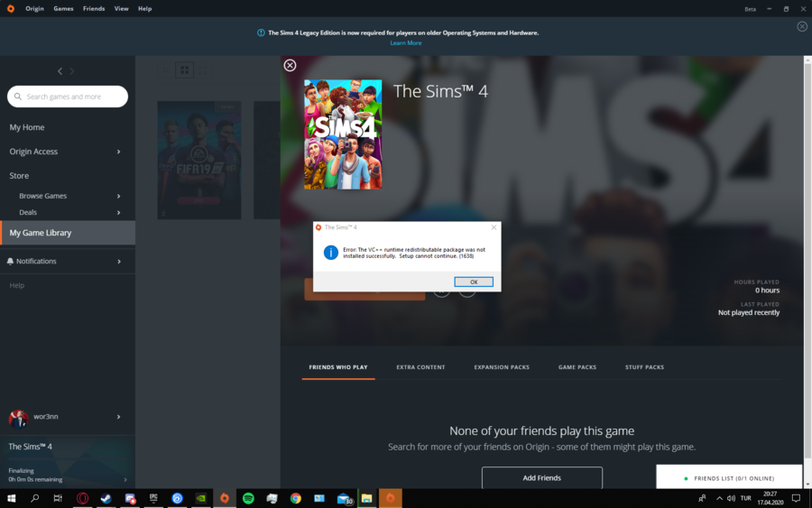Click the vertical scrollbar in the game panel

coord(807,259)
